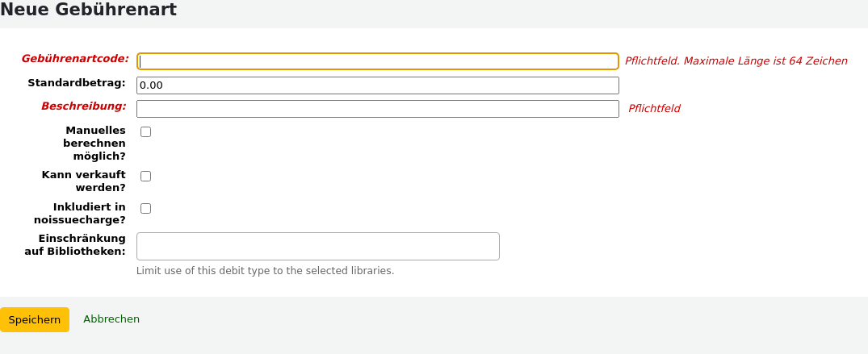
Task: Focus the Gebührenartcode text field
Action: coord(378,61)
